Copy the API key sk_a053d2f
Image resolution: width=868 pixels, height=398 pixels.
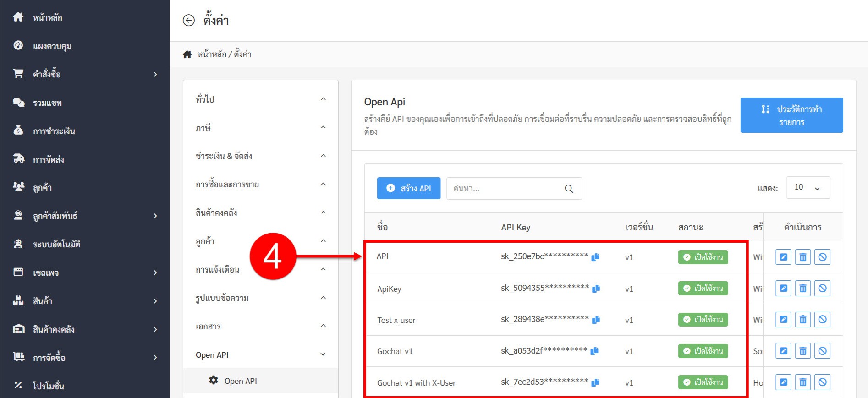pos(594,351)
